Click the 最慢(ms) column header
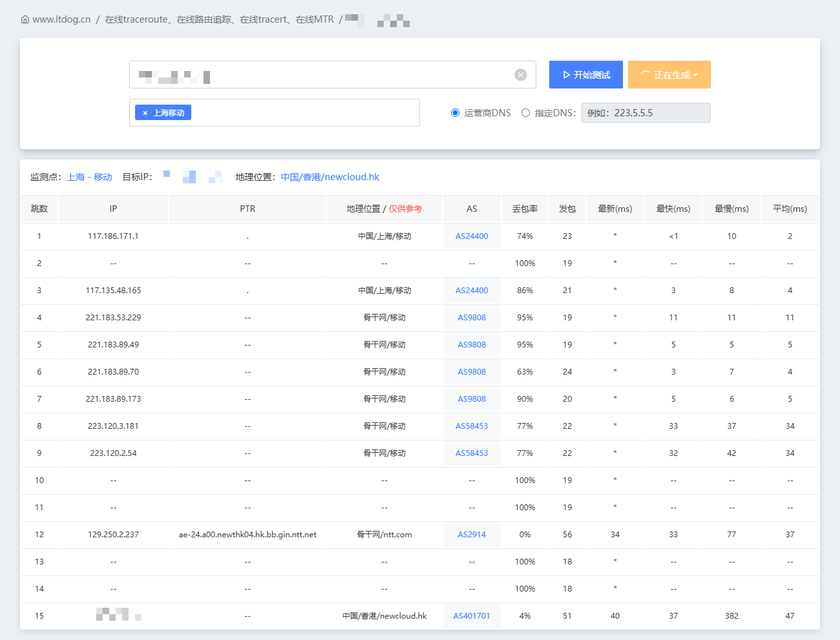Screen dimensions: 840x640 point(731,209)
